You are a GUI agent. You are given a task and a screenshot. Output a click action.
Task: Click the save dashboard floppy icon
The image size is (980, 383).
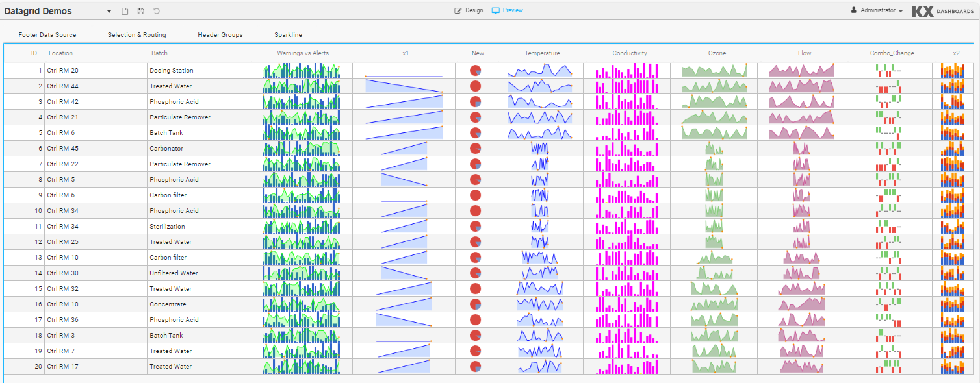pyautogui.click(x=141, y=11)
